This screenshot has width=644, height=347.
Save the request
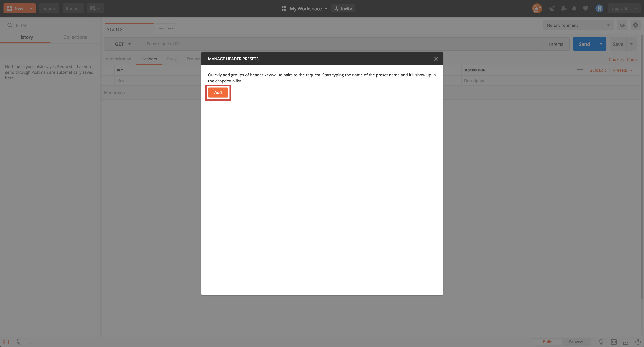(x=618, y=44)
